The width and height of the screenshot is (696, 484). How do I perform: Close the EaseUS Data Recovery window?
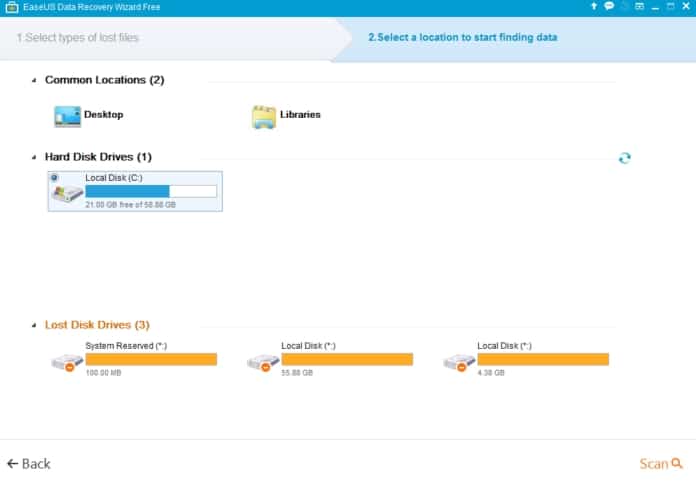click(x=686, y=6)
